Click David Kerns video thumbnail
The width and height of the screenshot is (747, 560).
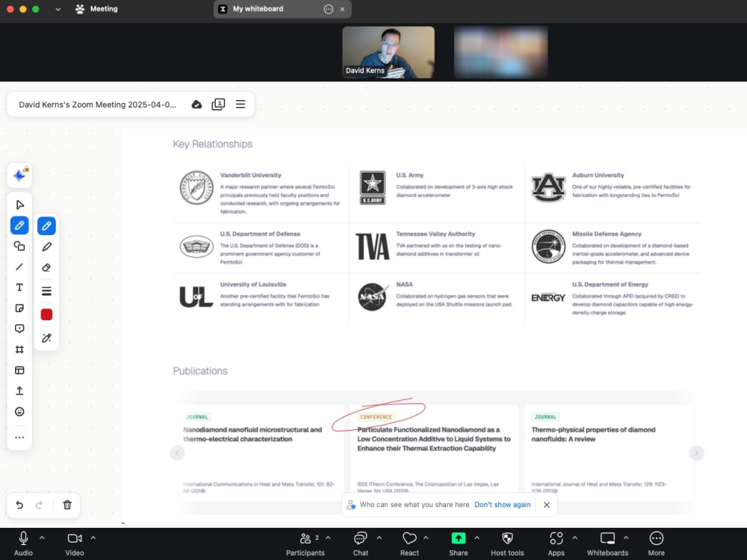coord(388,52)
